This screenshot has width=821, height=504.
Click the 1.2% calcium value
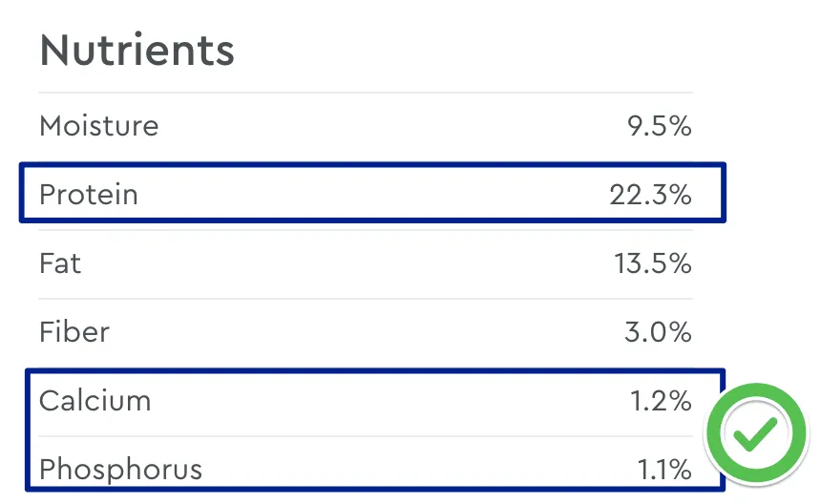point(661,401)
